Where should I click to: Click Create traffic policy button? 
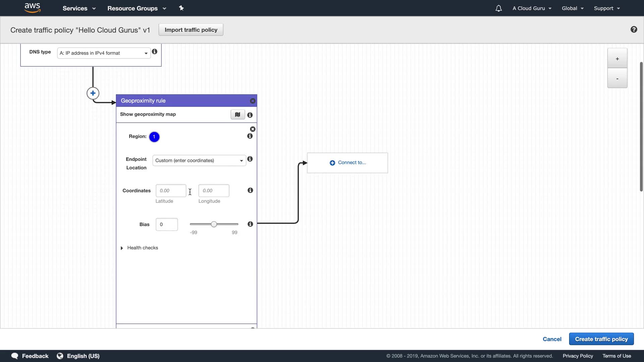601,339
